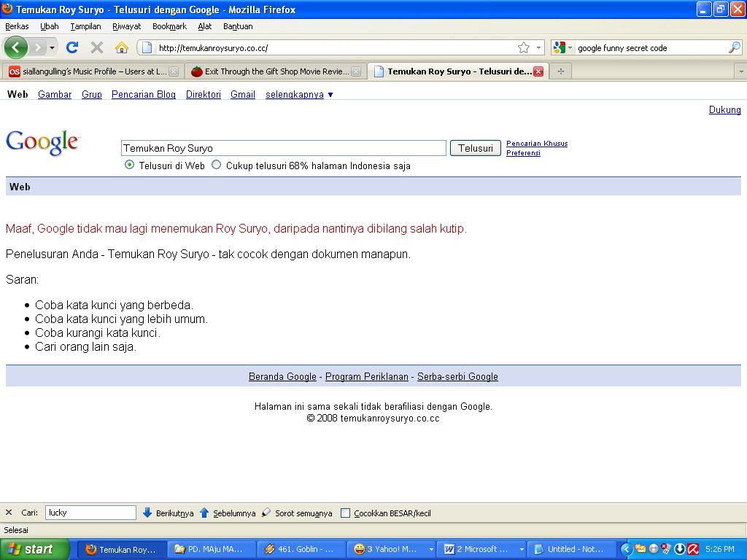Viewport: 747px width, 560px height.
Task: Enable the Cocokkan BESAR/kecil checkbox
Action: click(345, 513)
